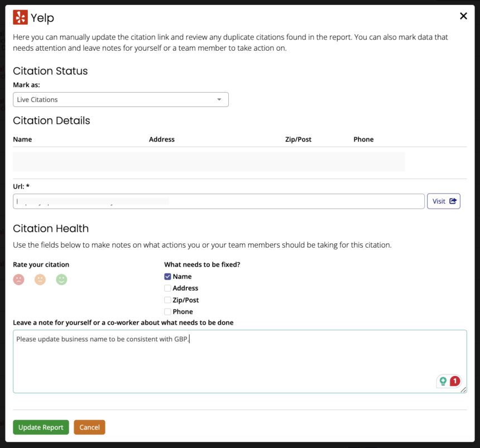This screenshot has height=448, width=480.
Task: Check the Phone checkbox
Action: click(167, 311)
